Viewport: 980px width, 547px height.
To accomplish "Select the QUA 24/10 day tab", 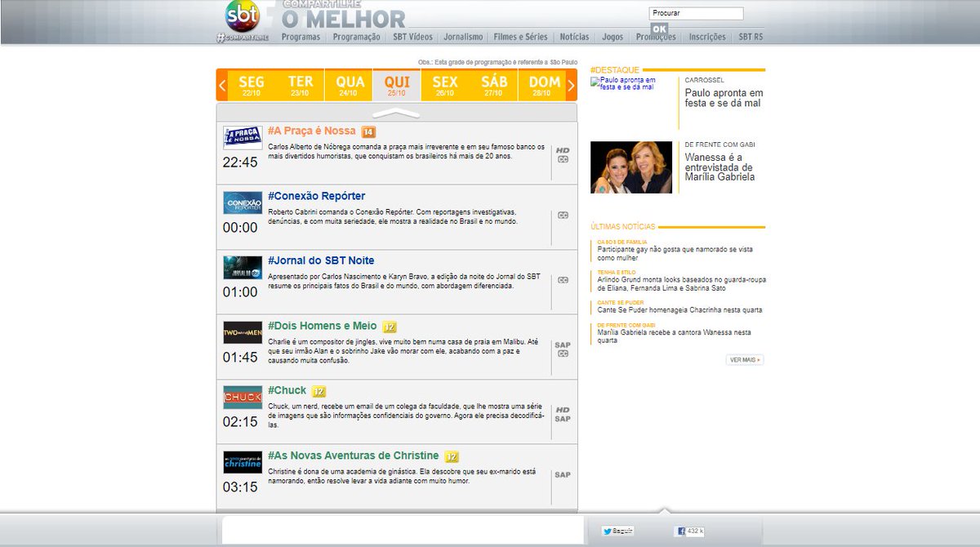I will point(350,85).
